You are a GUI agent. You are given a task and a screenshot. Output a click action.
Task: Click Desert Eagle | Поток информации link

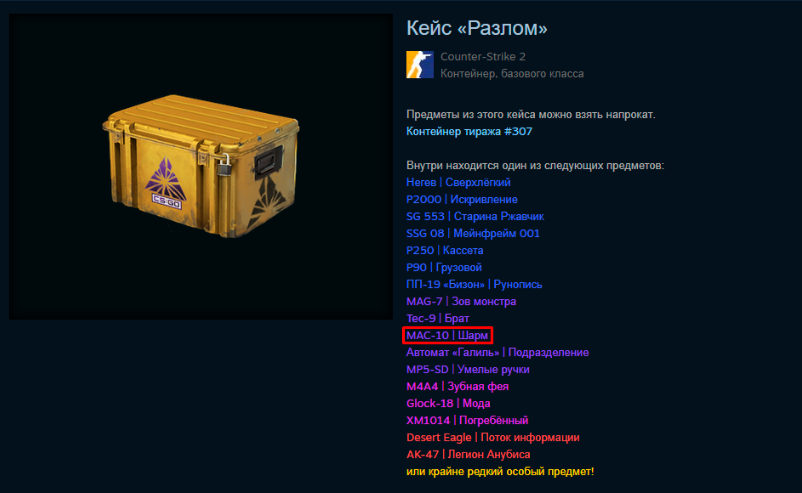click(493, 437)
